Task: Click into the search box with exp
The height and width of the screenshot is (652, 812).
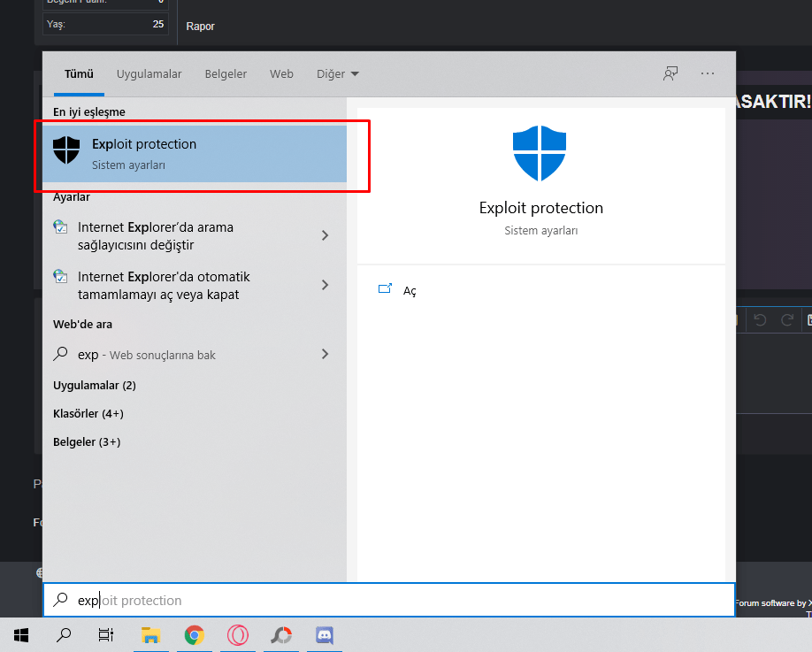Action: pyautogui.click(x=389, y=600)
